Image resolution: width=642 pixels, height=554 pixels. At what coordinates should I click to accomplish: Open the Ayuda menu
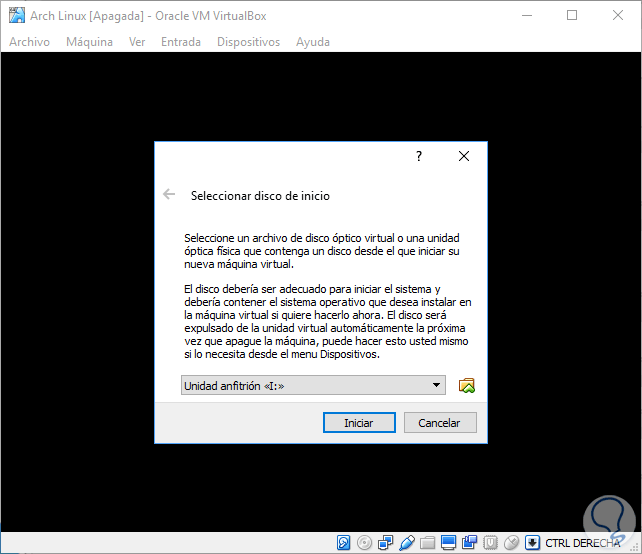(313, 42)
